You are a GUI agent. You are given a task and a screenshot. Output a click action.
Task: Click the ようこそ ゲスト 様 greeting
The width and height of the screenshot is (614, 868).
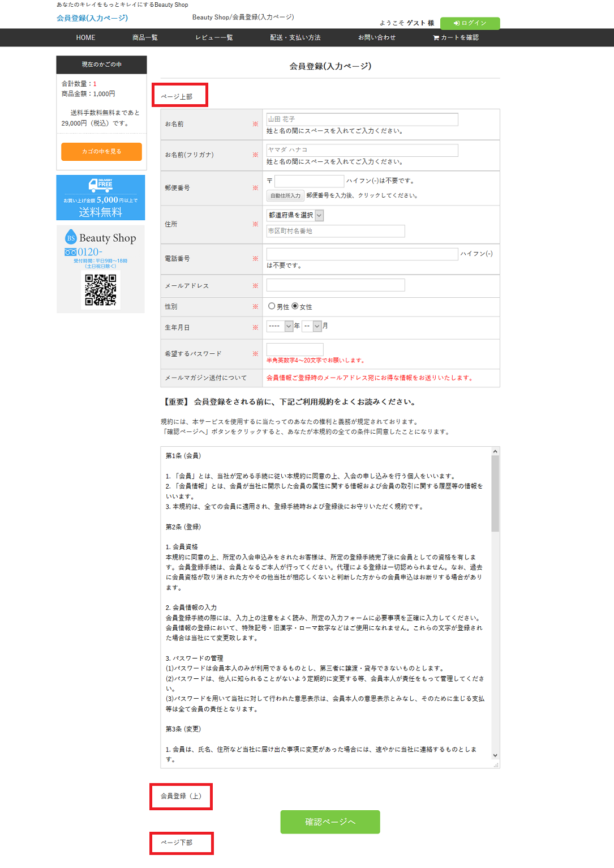point(407,23)
